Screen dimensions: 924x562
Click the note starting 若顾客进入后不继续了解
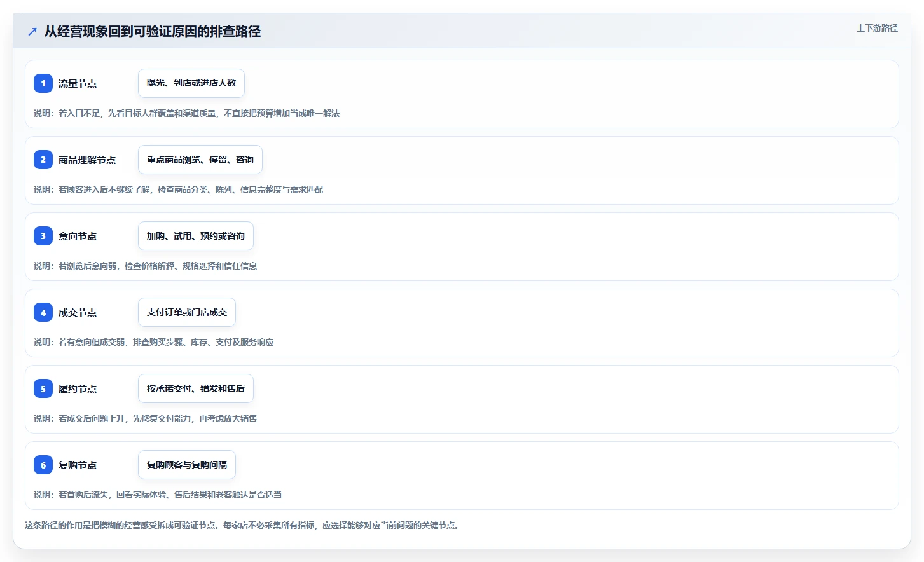[x=178, y=189]
